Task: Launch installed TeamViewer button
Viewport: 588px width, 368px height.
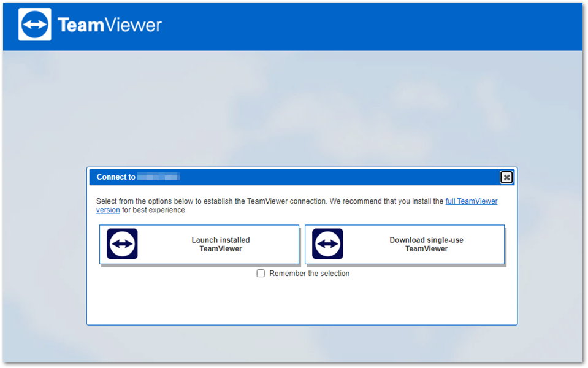Action: (199, 245)
